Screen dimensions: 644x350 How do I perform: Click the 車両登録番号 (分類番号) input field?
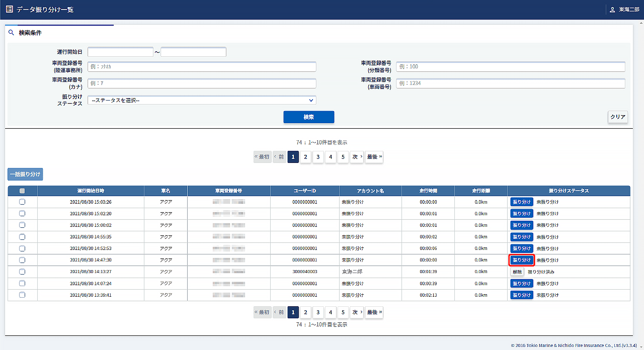tap(510, 67)
